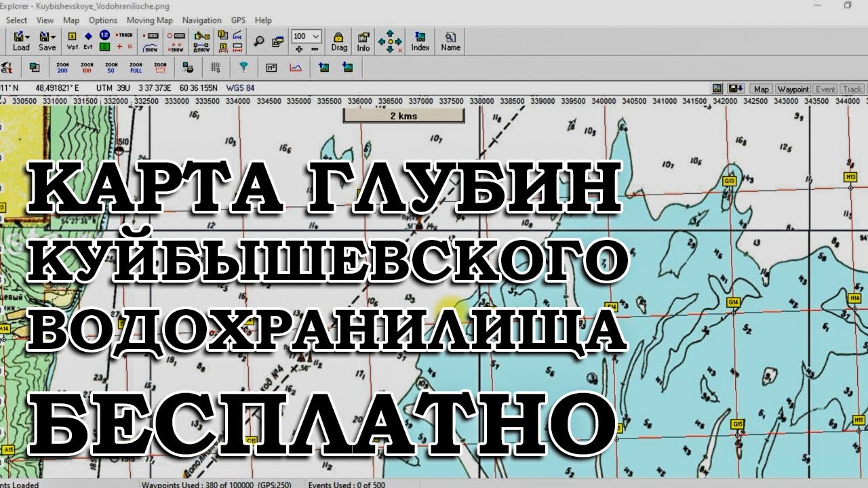Click the ZOOM 100 button
The image size is (868, 488).
pos(87,68)
